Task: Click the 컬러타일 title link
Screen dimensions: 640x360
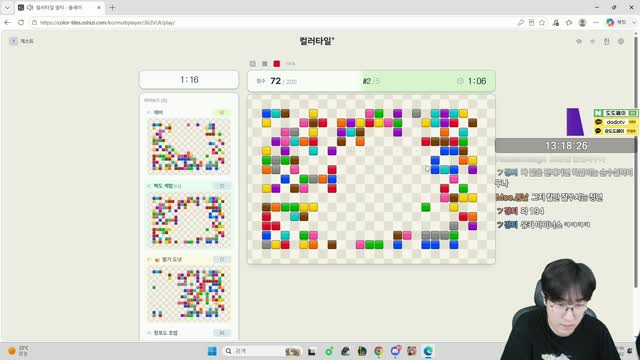Action: click(317, 41)
